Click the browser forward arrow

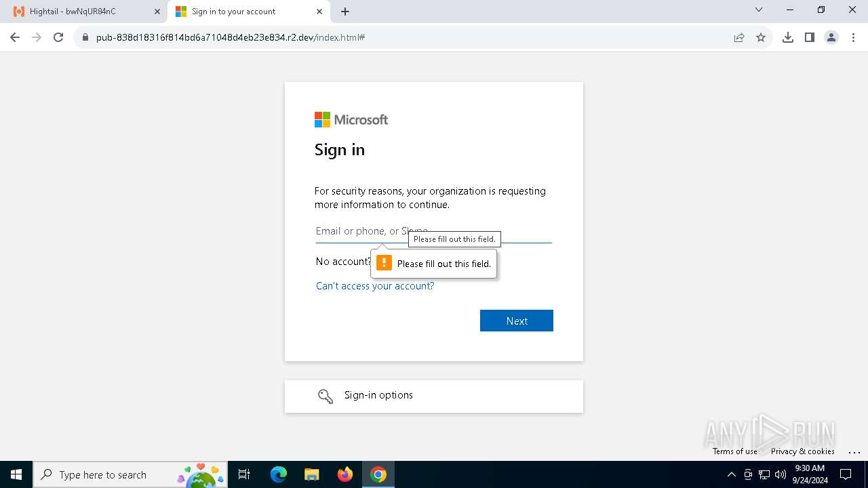point(37,37)
